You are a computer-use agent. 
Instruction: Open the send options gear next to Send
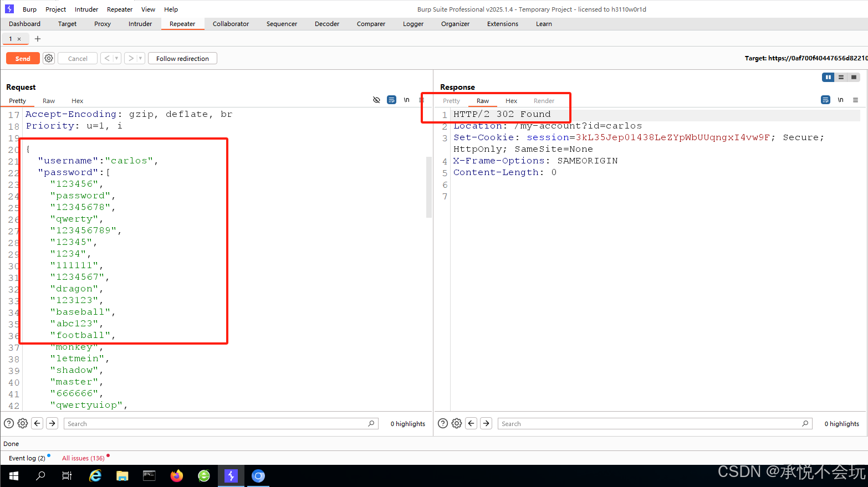coord(49,58)
